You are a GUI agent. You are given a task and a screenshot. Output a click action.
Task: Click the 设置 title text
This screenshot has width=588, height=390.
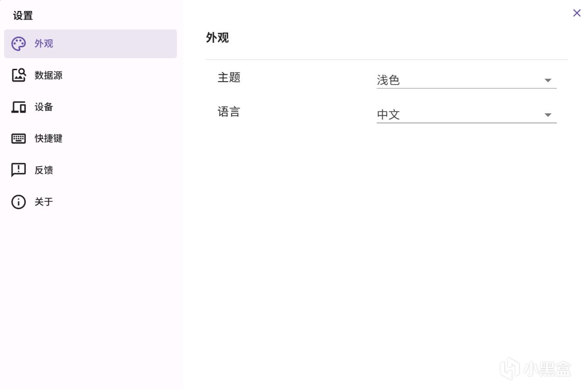tap(23, 16)
